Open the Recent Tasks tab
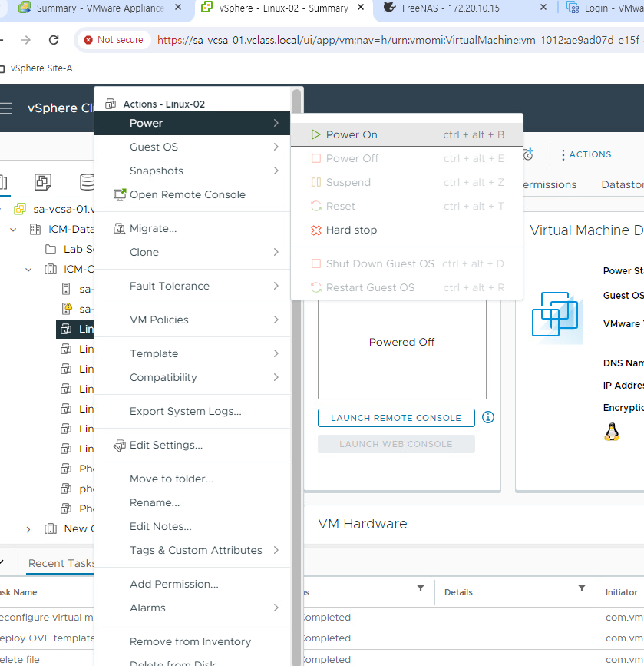Image resolution: width=644 pixels, height=666 pixels. click(x=61, y=563)
